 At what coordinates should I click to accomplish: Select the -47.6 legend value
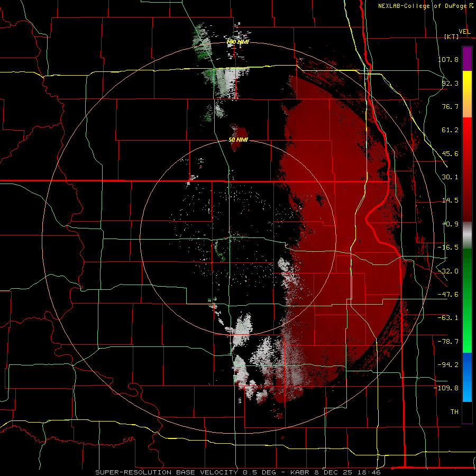448,295
